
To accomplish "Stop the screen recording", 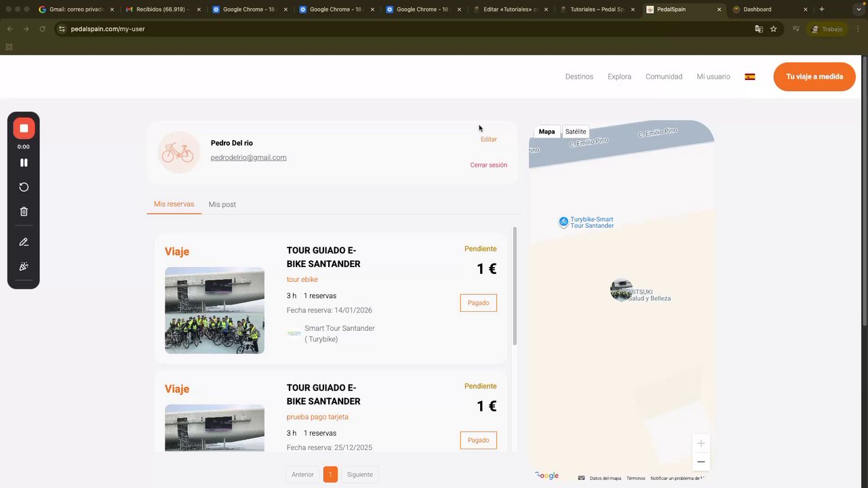I will [x=24, y=128].
